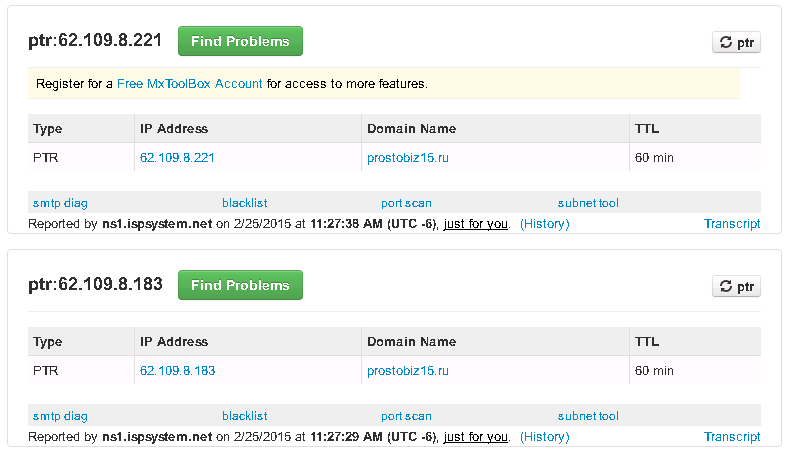This screenshot has width=791, height=461.
Task: Start port scan for first result
Action: [406, 203]
